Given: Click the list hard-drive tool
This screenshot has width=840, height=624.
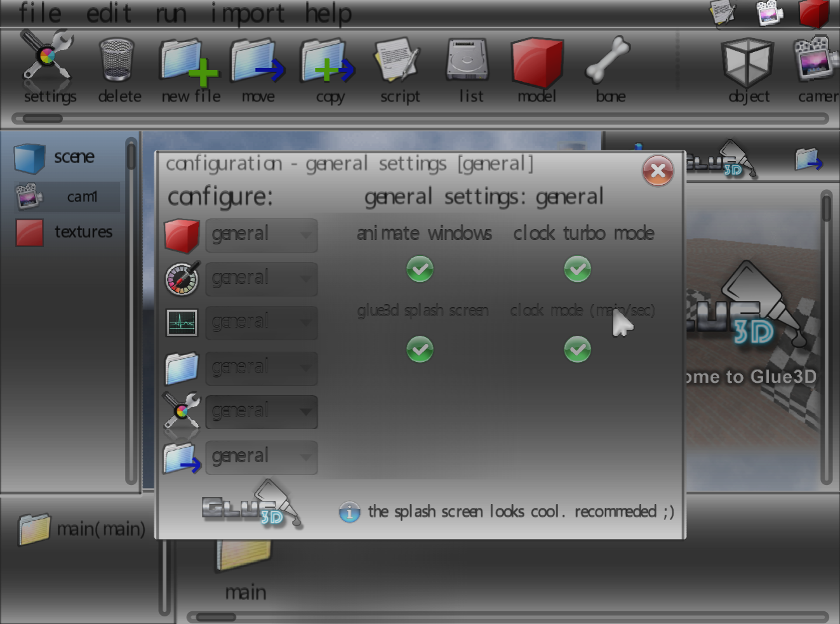Looking at the screenshot, I should tap(469, 69).
